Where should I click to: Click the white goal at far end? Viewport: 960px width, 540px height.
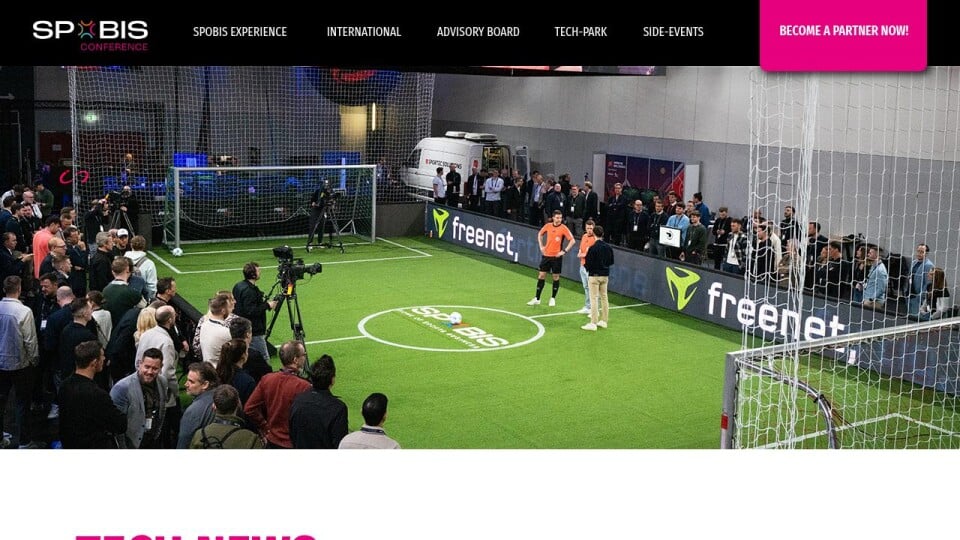(271, 204)
